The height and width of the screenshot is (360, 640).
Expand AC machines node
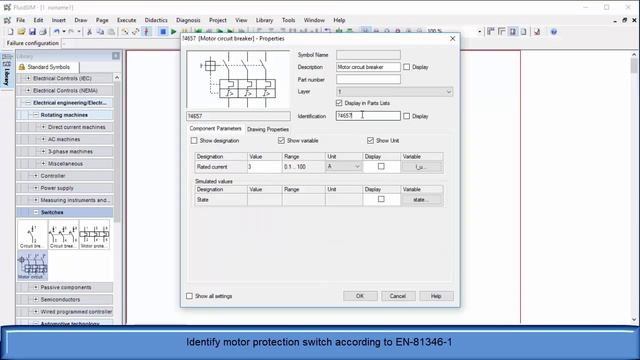[43, 140]
